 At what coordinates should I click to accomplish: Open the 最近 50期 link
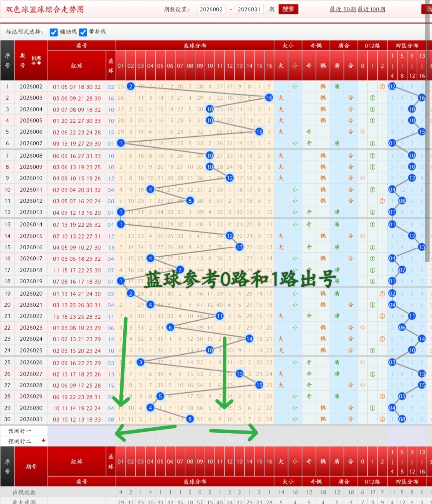pyautogui.click(x=342, y=9)
